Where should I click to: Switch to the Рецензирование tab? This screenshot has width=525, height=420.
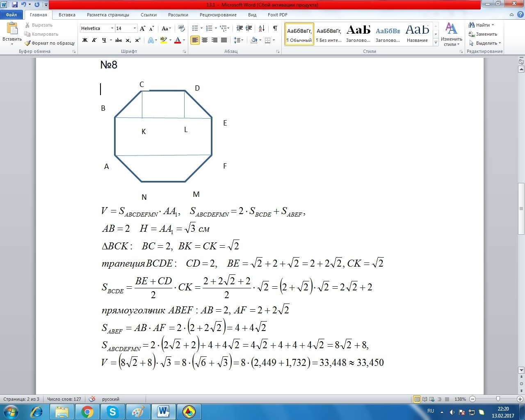pos(218,15)
